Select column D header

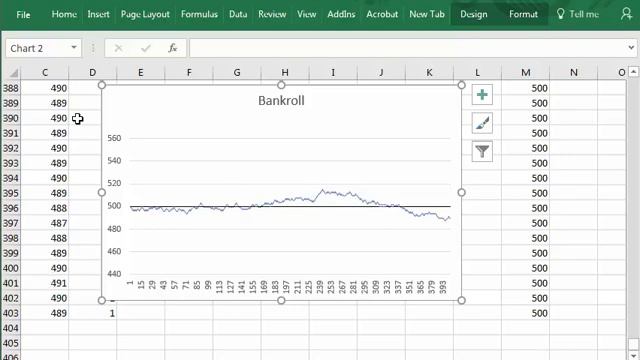tap(92, 73)
